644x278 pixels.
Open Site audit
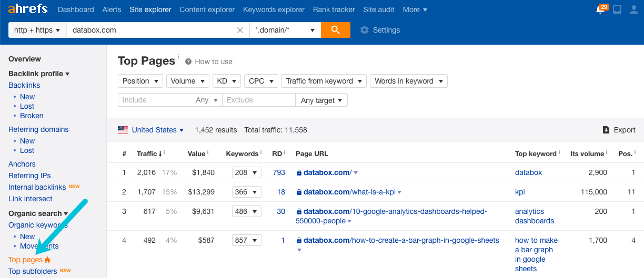tap(379, 9)
